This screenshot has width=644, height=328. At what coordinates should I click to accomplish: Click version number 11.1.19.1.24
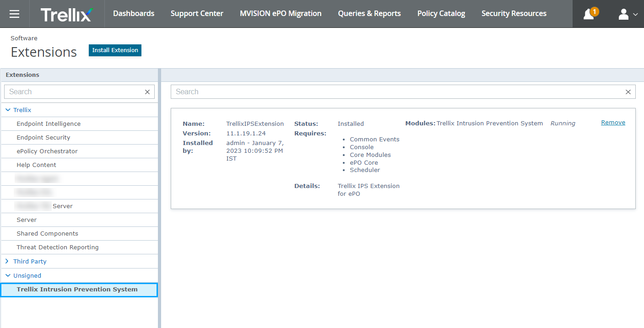(x=246, y=134)
